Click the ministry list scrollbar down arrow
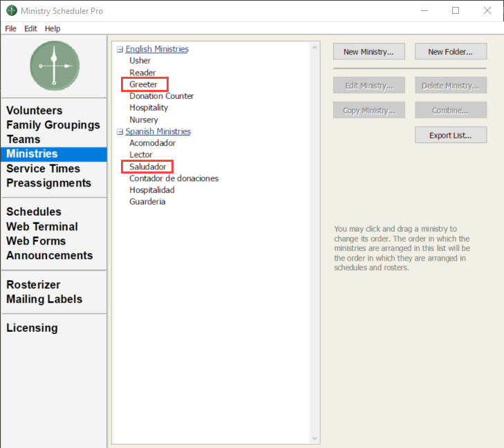 315,438
